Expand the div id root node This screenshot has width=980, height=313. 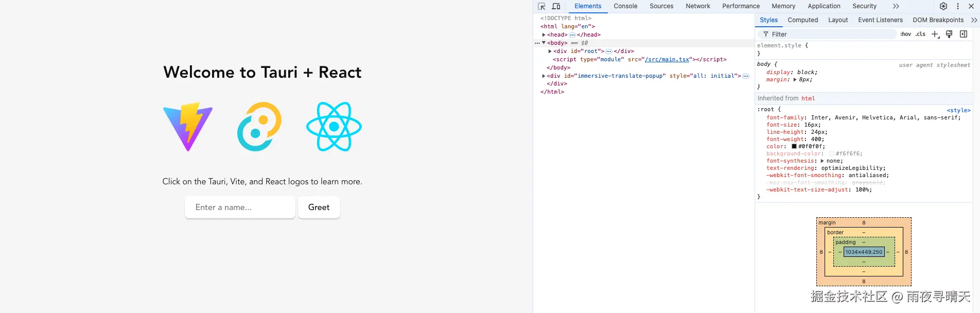click(x=550, y=51)
